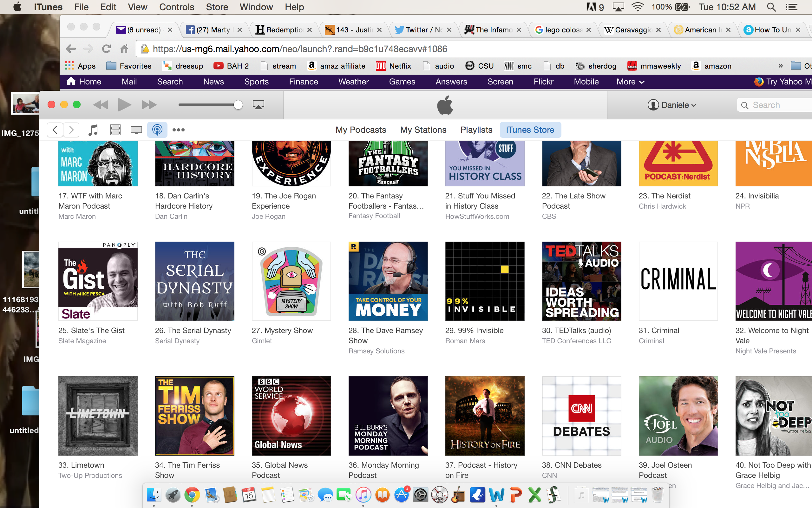Open the TV Shows library icon
Viewport: 812px width, 508px height.
(136, 130)
